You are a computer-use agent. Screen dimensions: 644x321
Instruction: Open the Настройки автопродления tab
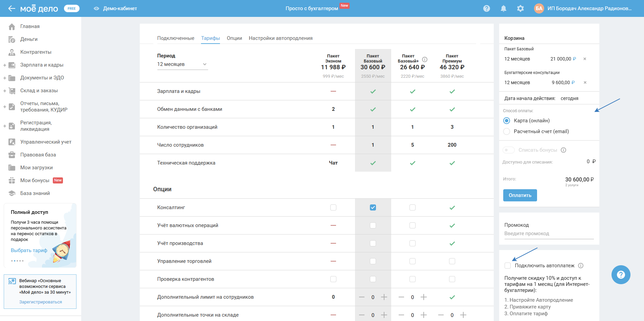(x=281, y=38)
